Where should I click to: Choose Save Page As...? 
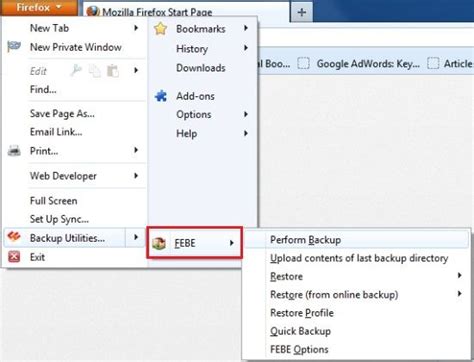click(75, 114)
